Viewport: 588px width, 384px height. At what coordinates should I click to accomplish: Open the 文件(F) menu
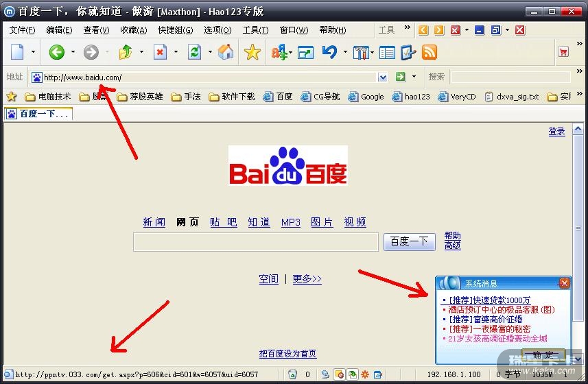click(x=22, y=30)
